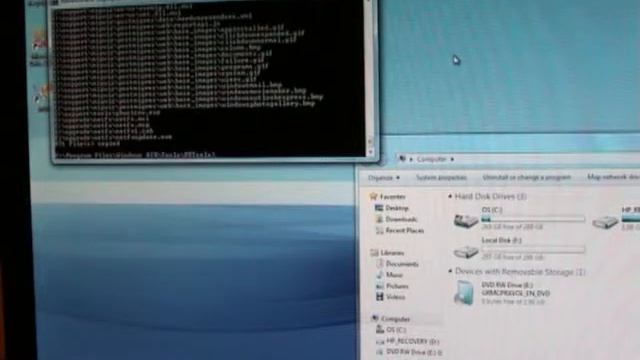The width and height of the screenshot is (640, 360).
Task: Select Pictures label under Libraries
Action: [x=397, y=286]
